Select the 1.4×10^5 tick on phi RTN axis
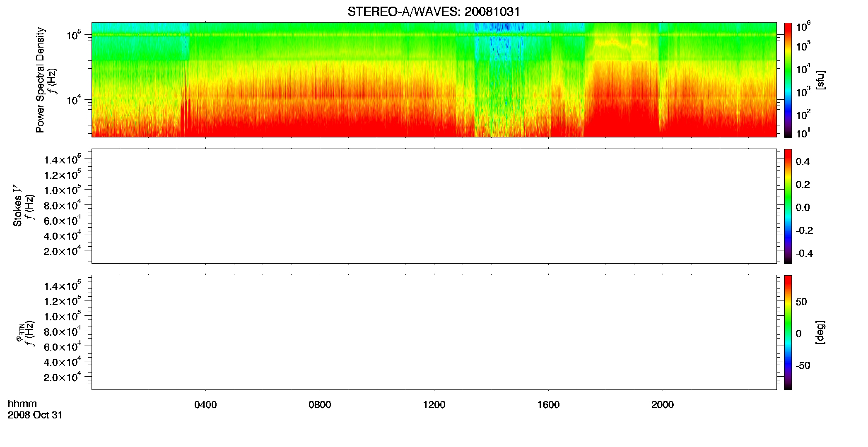 click(x=63, y=286)
